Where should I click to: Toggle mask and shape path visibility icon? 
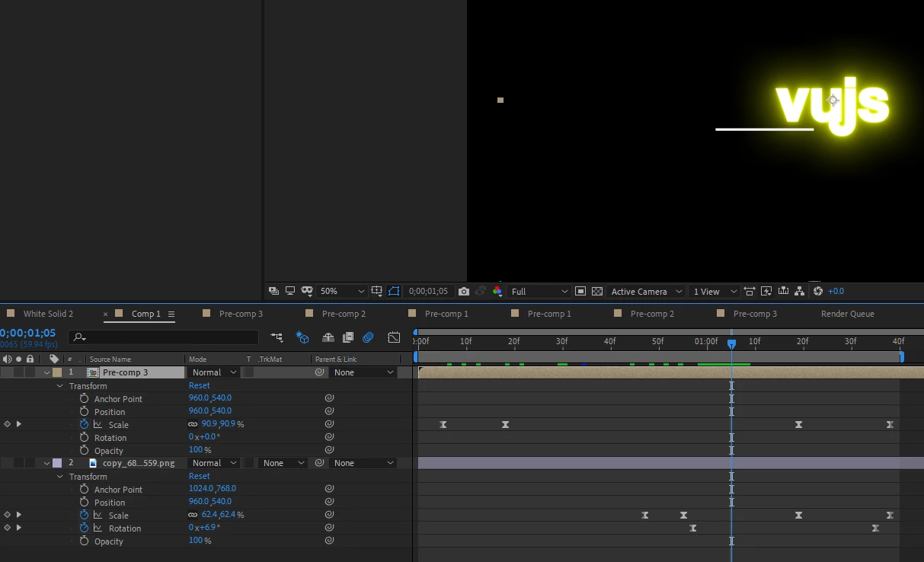tap(394, 291)
